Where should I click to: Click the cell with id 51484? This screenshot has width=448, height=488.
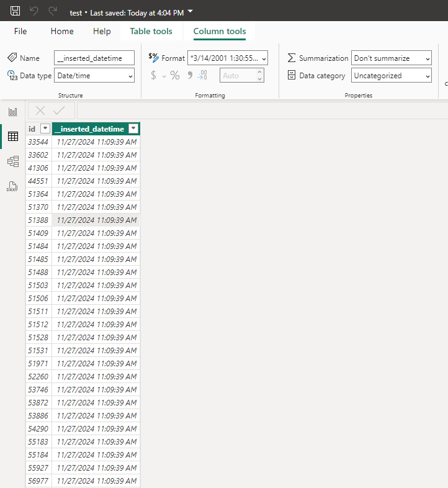click(x=38, y=246)
